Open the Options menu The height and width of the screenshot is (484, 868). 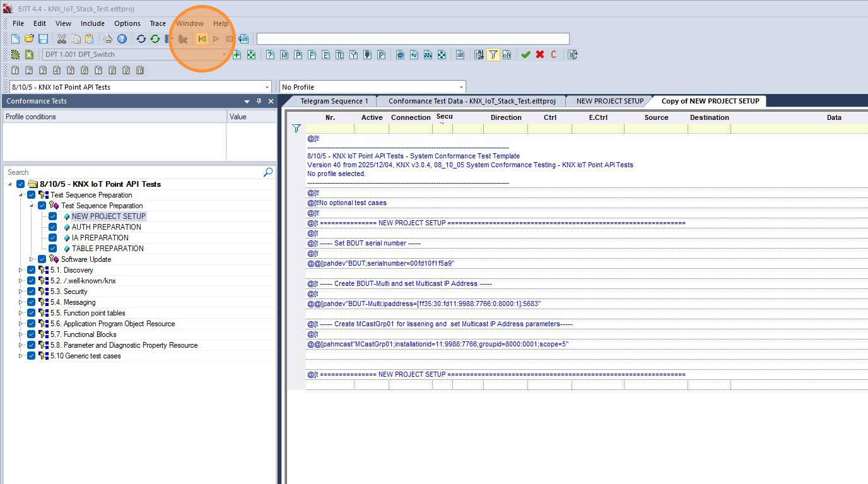(127, 23)
